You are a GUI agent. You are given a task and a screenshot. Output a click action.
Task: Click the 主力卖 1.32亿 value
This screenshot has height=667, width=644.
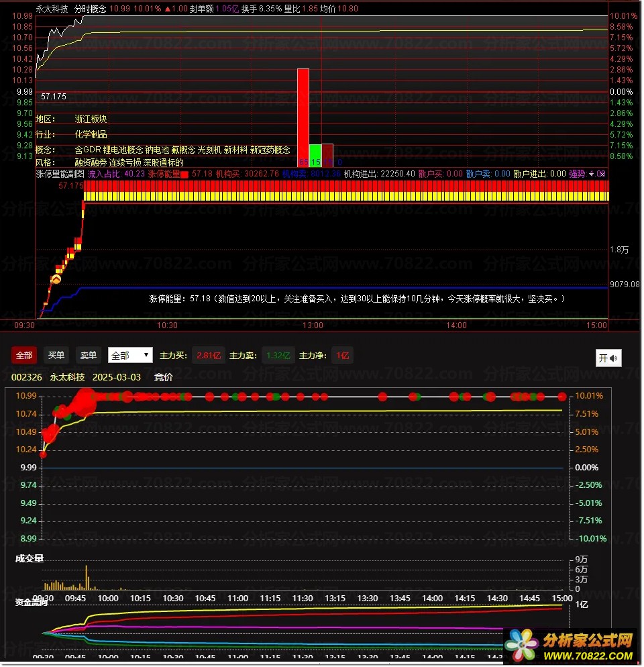[278, 356]
